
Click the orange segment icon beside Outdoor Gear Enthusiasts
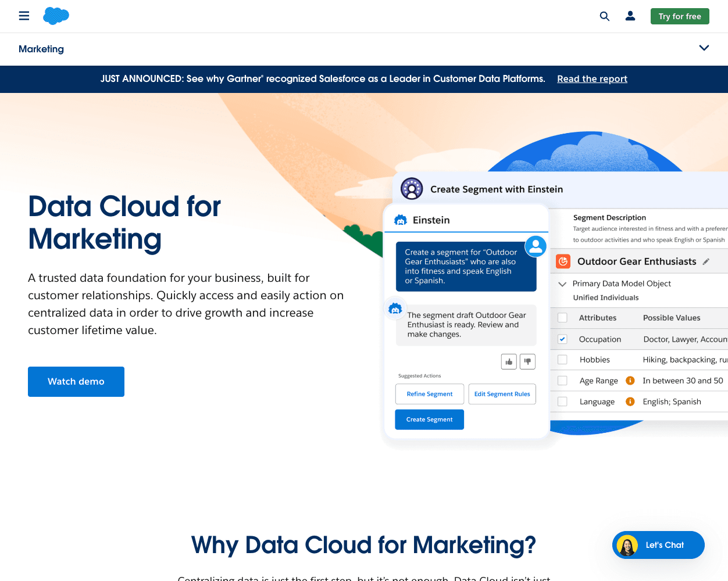point(563,261)
